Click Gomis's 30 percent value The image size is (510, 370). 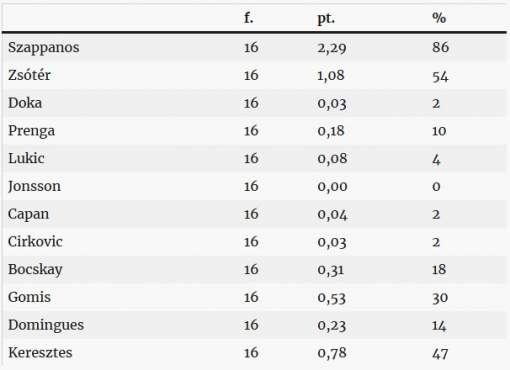pyautogui.click(x=440, y=298)
